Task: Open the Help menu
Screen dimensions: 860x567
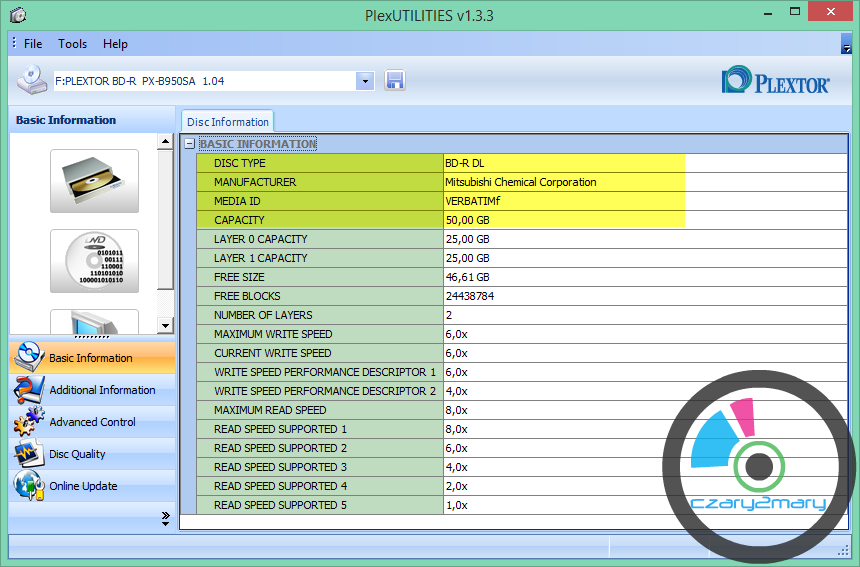Action: (115, 44)
